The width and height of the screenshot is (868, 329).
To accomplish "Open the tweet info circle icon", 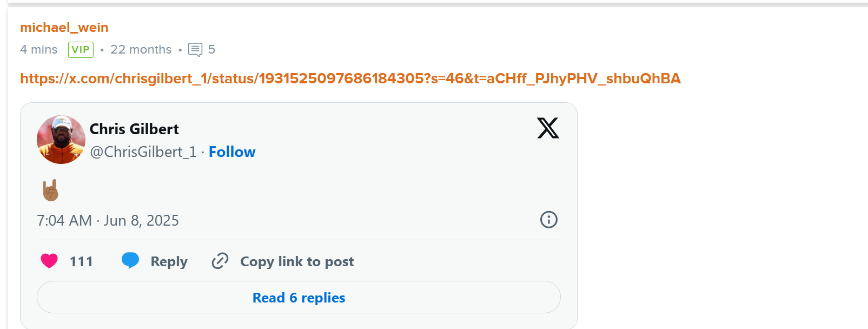I will click(548, 220).
